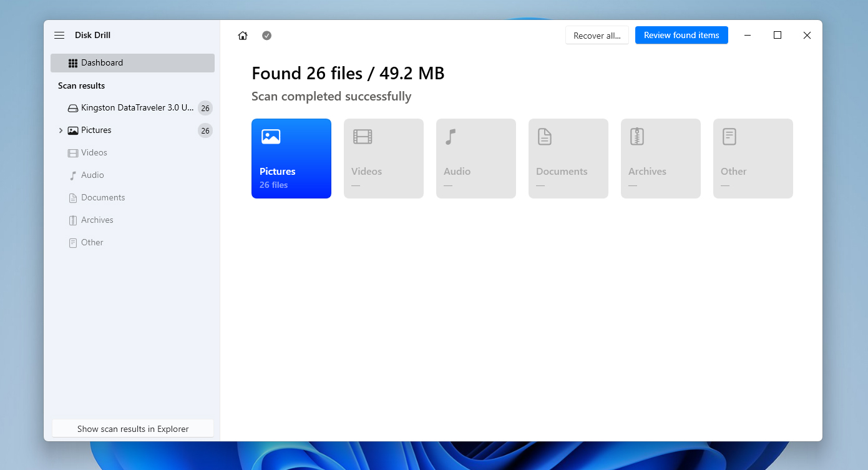Viewport: 868px width, 470px height.
Task: Open Documents category in sidebar
Action: tap(132, 198)
